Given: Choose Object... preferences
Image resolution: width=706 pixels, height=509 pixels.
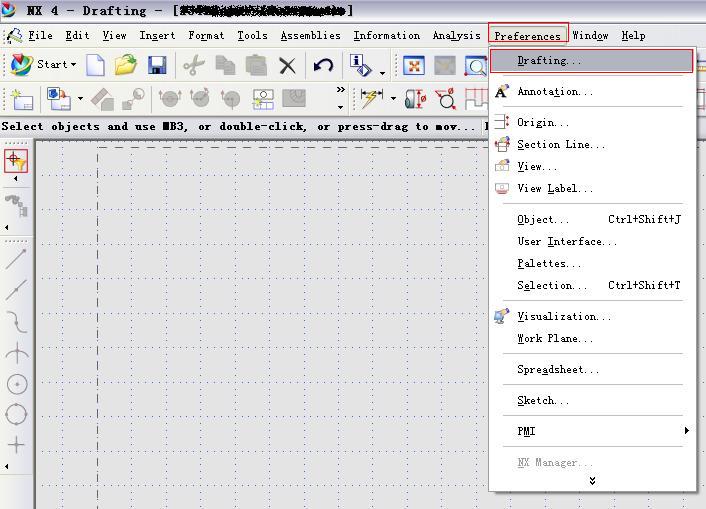Looking at the screenshot, I should pos(593,219).
